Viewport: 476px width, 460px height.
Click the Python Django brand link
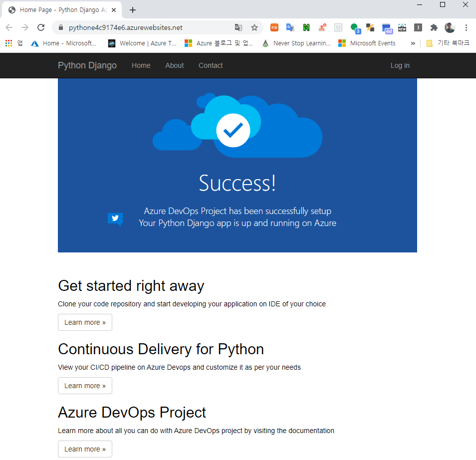point(87,65)
